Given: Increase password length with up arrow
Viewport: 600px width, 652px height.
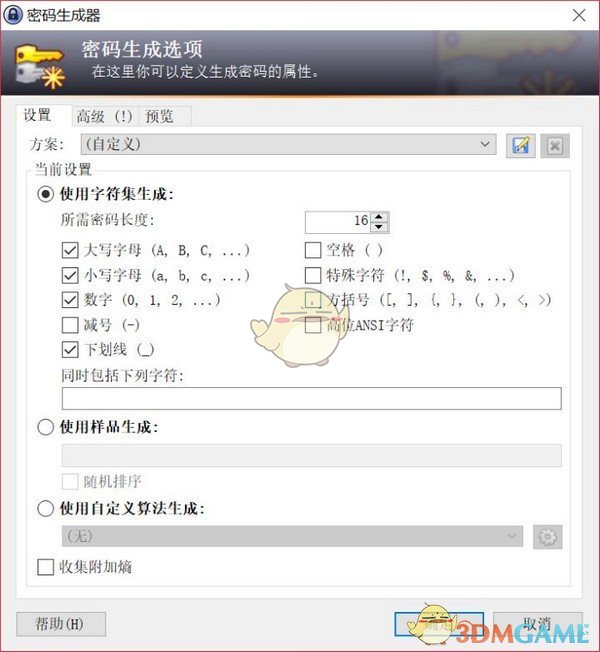Looking at the screenshot, I should [379, 217].
